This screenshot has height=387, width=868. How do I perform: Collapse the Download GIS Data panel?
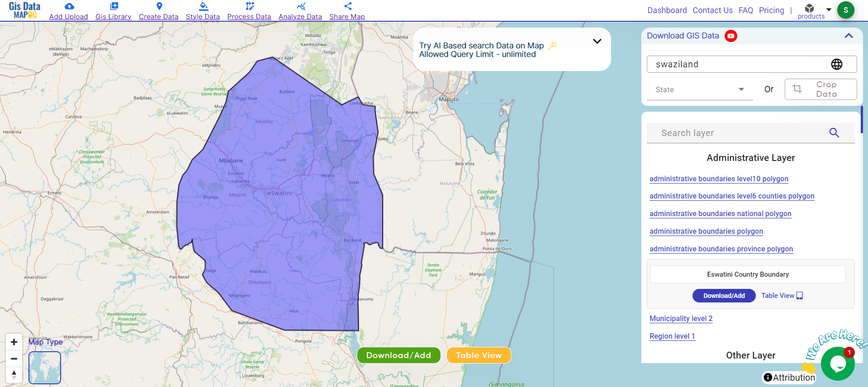[849, 36]
